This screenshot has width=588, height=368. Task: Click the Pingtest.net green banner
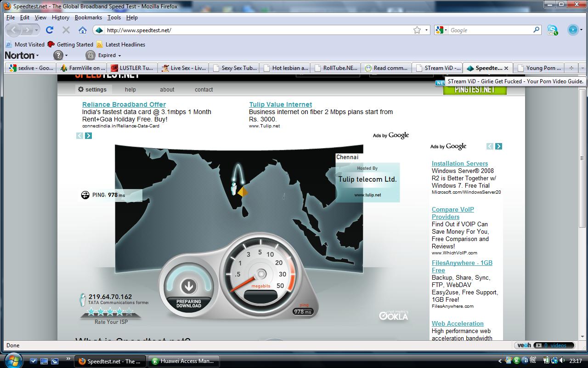point(475,89)
